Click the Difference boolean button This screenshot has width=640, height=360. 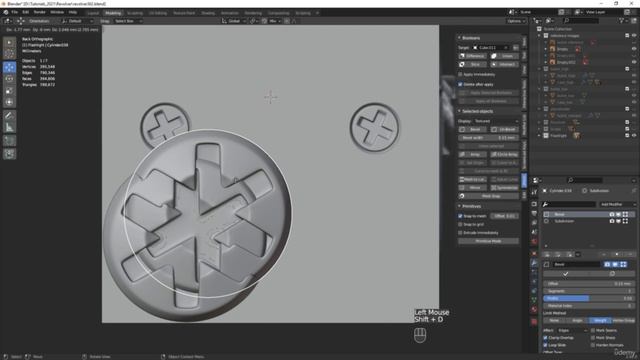(x=473, y=56)
